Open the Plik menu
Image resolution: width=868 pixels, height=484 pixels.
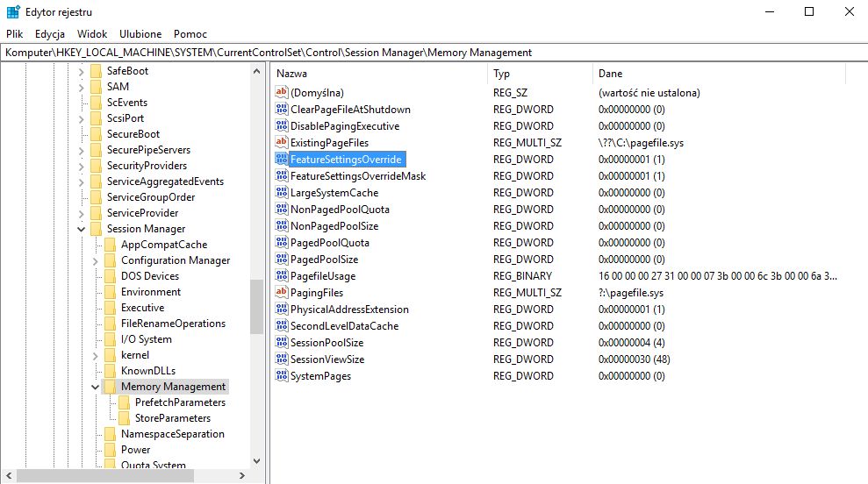coord(14,33)
